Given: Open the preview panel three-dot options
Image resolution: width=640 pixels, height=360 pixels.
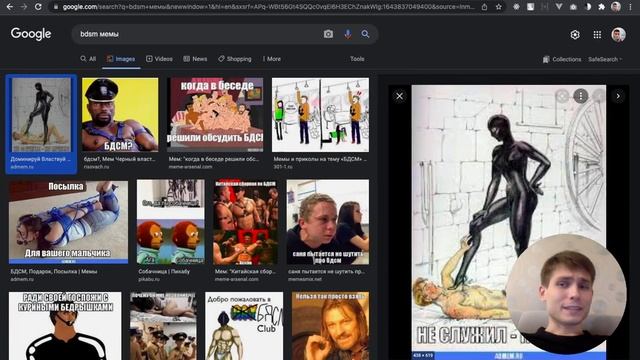Looking at the screenshot, I should [580, 96].
